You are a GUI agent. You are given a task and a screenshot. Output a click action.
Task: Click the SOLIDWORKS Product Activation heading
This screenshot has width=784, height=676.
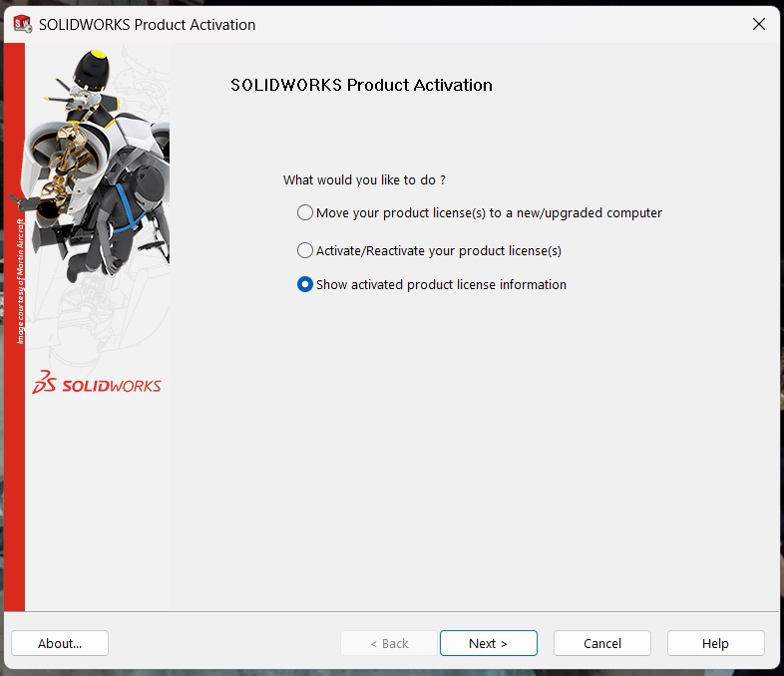tap(361, 85)
